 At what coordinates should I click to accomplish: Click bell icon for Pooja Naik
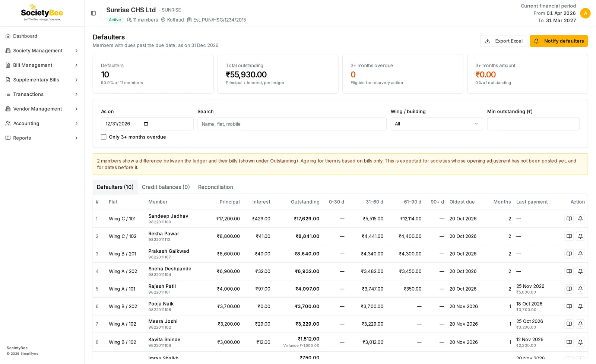[x=580, y=306]
